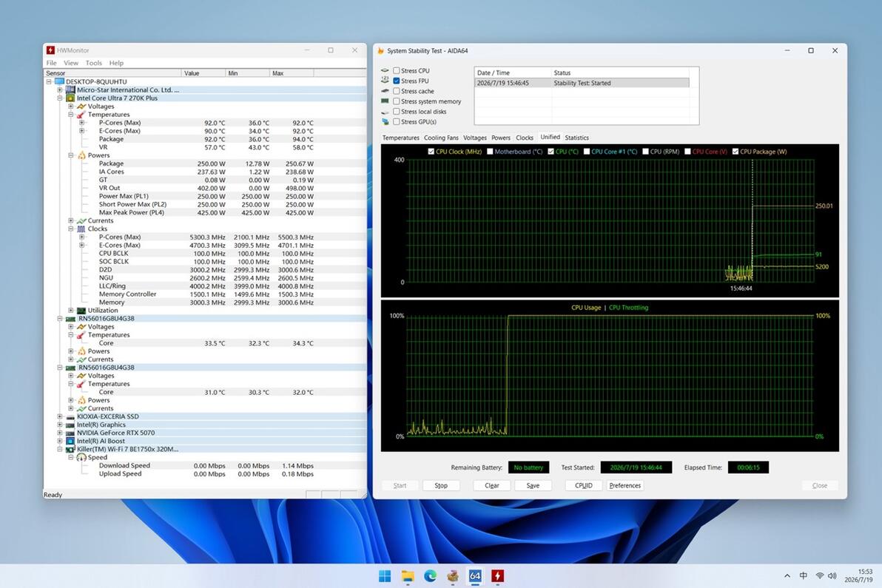Click the Clear button in AIDA64
882x588 pixels.
tap(491, 486)
